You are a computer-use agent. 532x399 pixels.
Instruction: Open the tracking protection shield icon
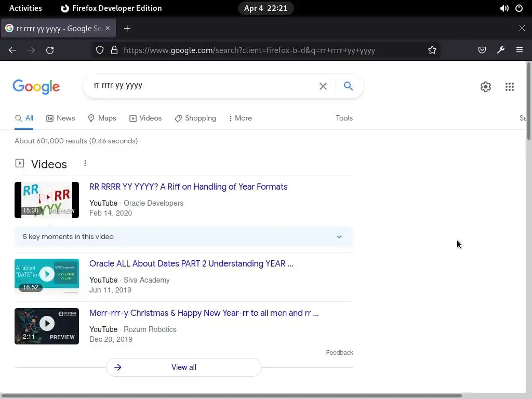point(99,50)
